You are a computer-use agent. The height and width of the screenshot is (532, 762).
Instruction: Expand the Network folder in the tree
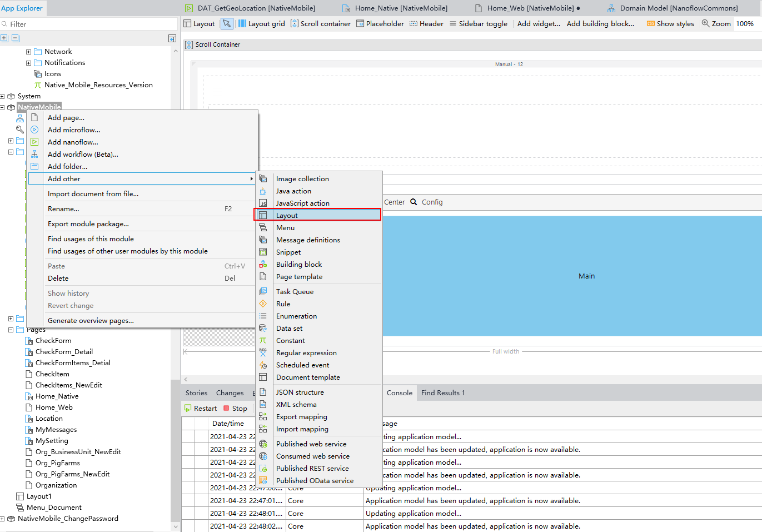point(28,51)
